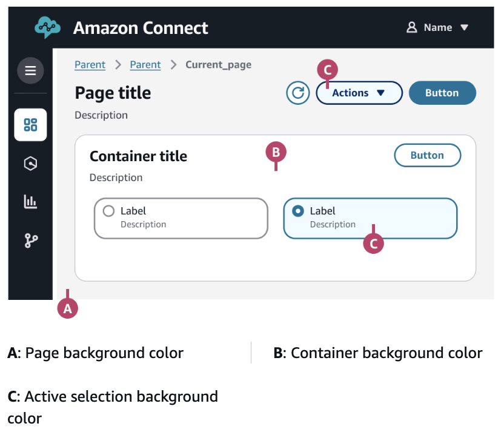This screenshot has width=504, height=435.
Task: Click the selected Label radio button
Action: [298, 211]
